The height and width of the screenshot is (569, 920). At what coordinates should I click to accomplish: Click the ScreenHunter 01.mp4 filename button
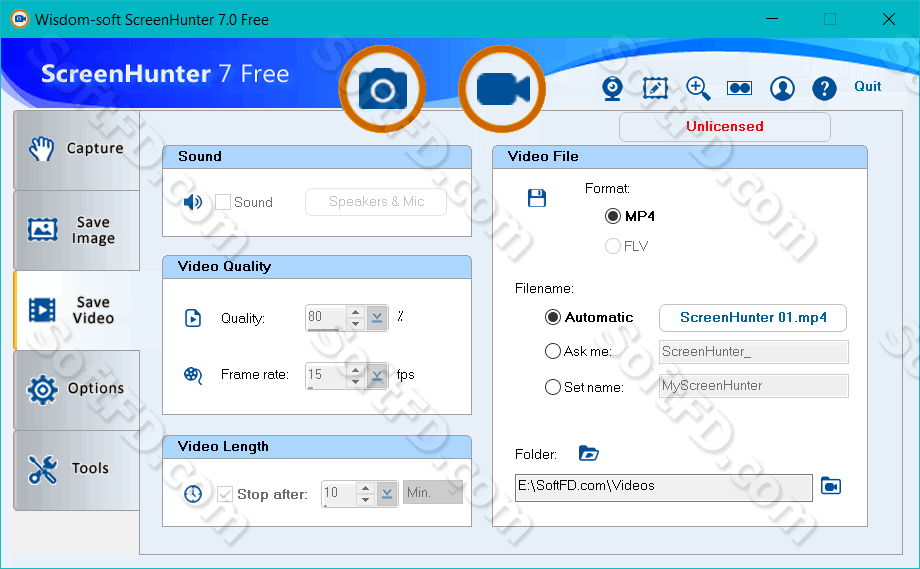[x=753, y=318]
